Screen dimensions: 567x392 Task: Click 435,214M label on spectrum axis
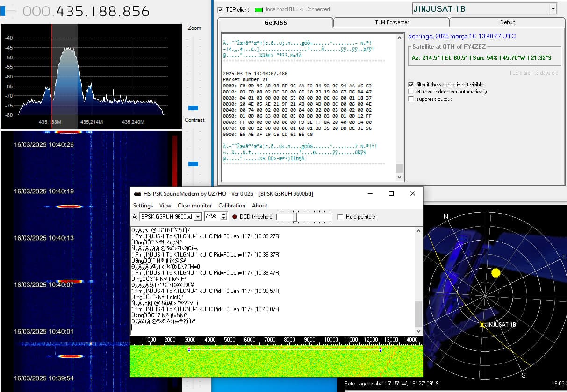pos(93,122)
